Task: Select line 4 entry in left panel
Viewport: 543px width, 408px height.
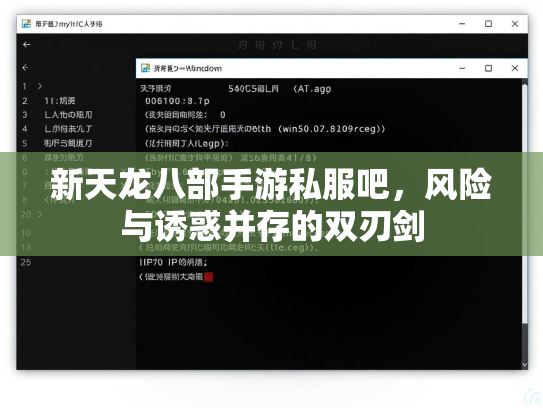Action: 68,129
